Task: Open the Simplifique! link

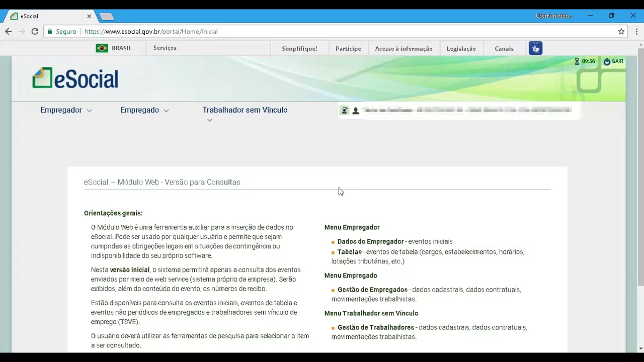Action: click(299, 49)
